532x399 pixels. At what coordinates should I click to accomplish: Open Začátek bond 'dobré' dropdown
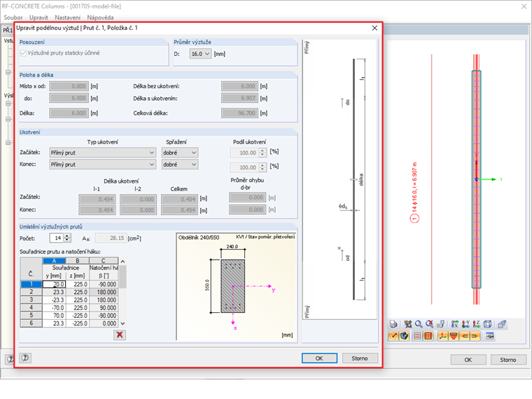click(180, 153)
